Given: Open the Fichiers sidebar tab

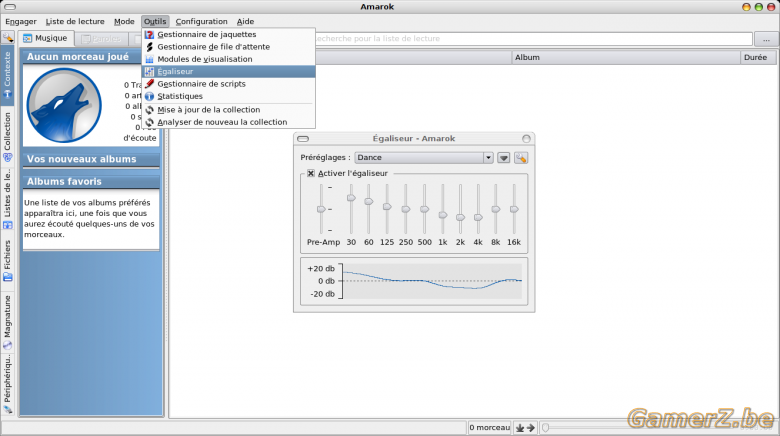Looking at the screenshot, I should (7, 261).
